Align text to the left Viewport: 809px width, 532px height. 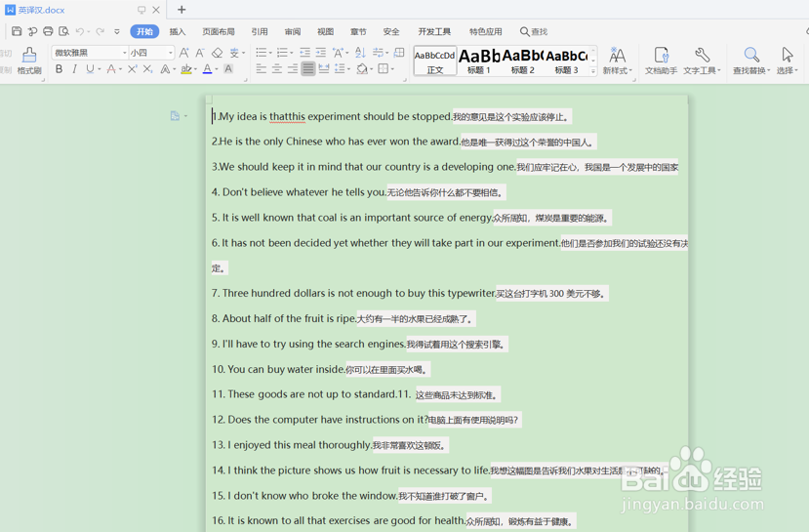click(262, 68)
